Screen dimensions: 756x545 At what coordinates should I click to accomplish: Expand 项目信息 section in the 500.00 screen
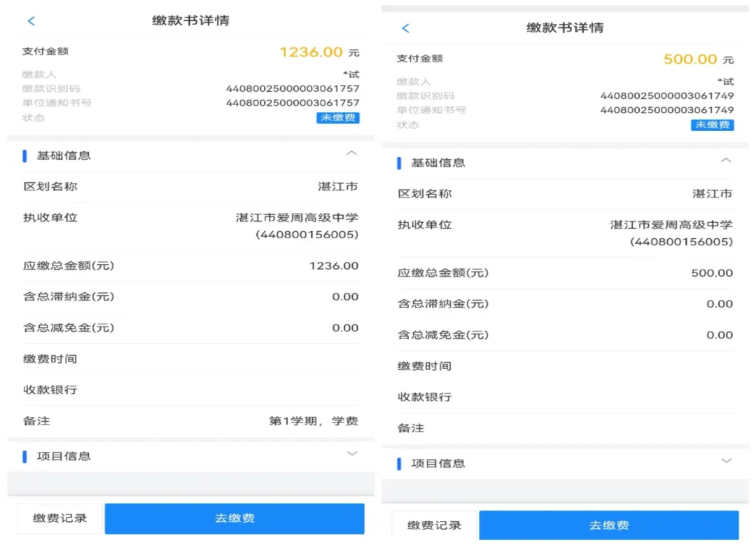(x=726, y=461)
